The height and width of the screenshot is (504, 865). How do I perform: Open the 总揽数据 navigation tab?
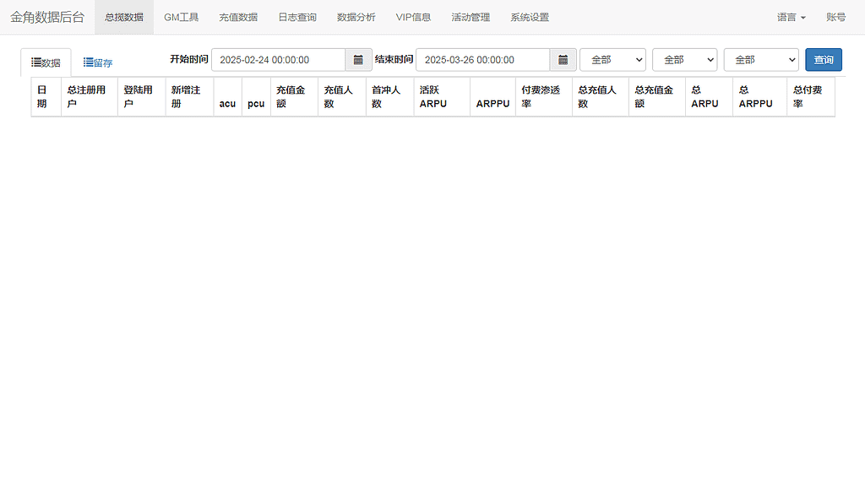124,17
